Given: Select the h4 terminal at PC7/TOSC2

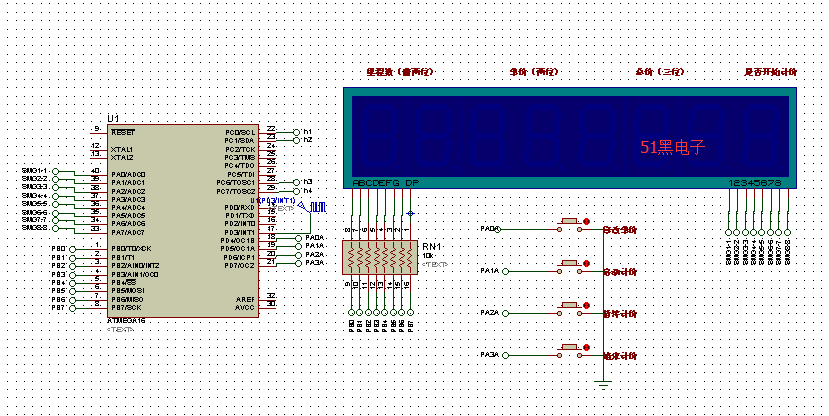Looking at the screenshot, I should (x=296, y=190).
